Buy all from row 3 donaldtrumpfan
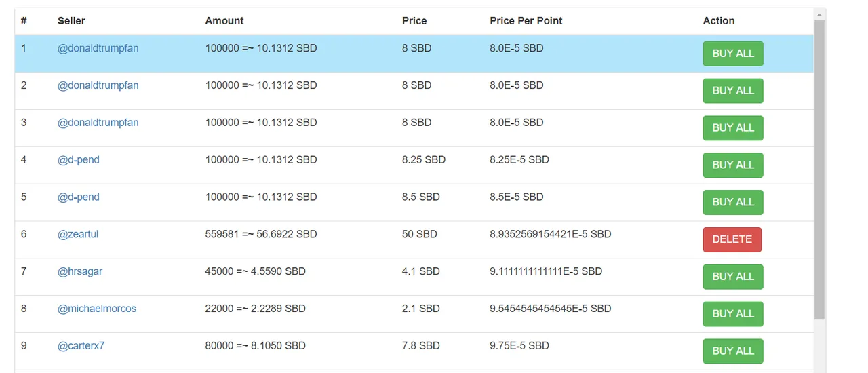 pyautogui.click(x=733, y=128)
